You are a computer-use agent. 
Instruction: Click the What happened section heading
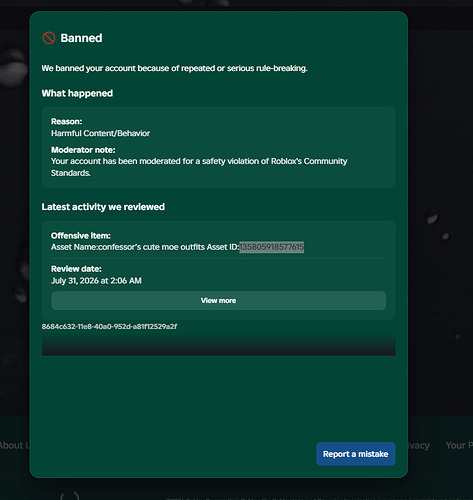point(77,93)
